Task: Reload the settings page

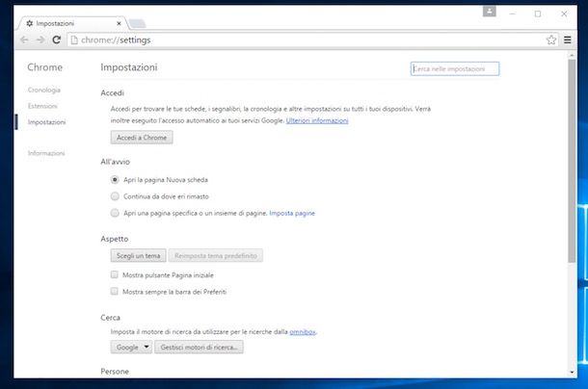Action: pos(57,40)
